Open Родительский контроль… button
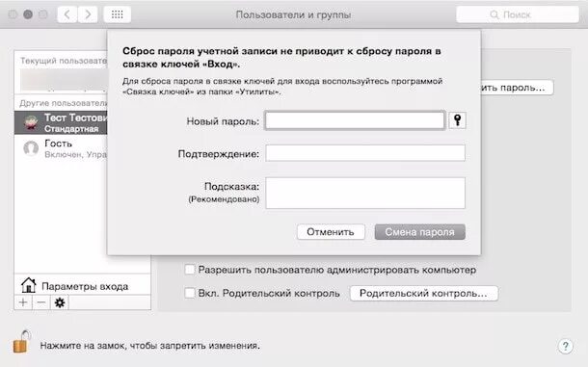588x367 pixels. 424,293
